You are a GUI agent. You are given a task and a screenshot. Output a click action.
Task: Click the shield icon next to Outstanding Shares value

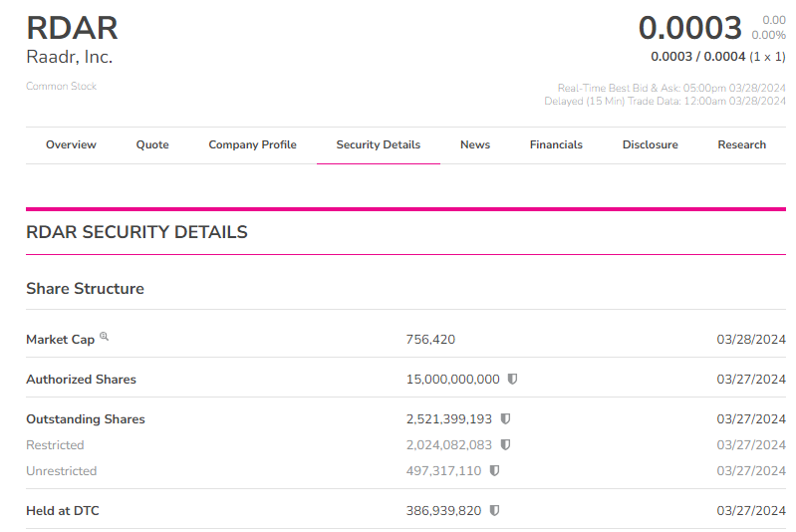[505, 418]
